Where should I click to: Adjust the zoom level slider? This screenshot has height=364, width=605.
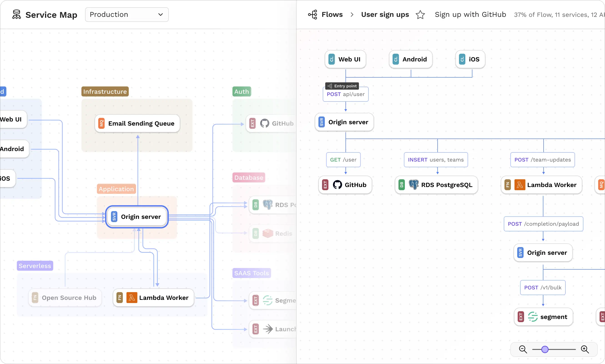coord(544,349)
